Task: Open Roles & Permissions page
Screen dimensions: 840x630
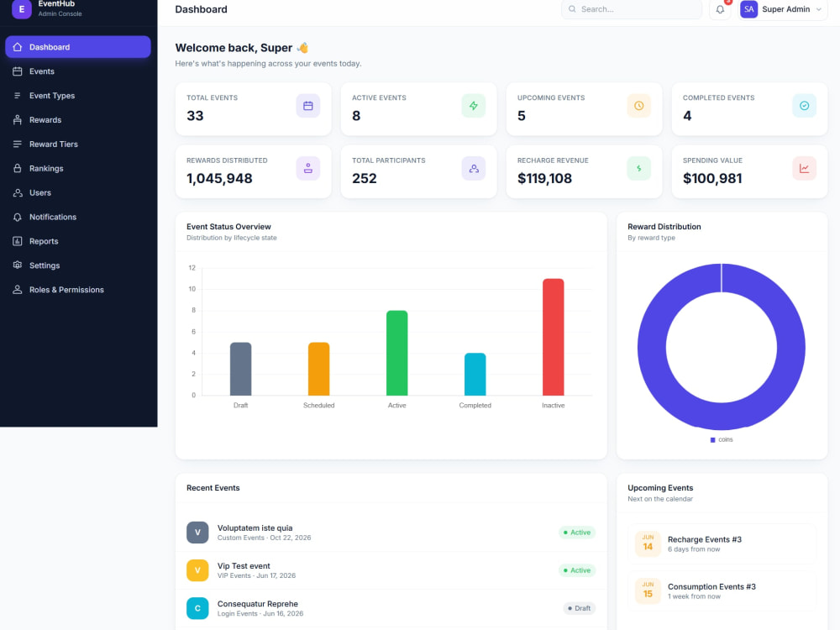Action: (78, 290)
